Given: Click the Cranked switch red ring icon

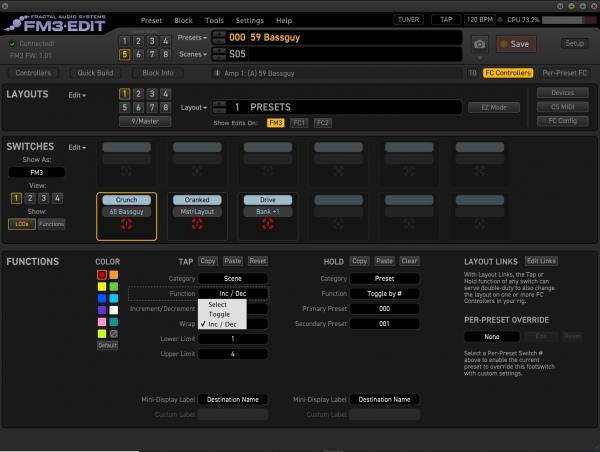Looking at the screenshot, I should (x=197, y=224).
